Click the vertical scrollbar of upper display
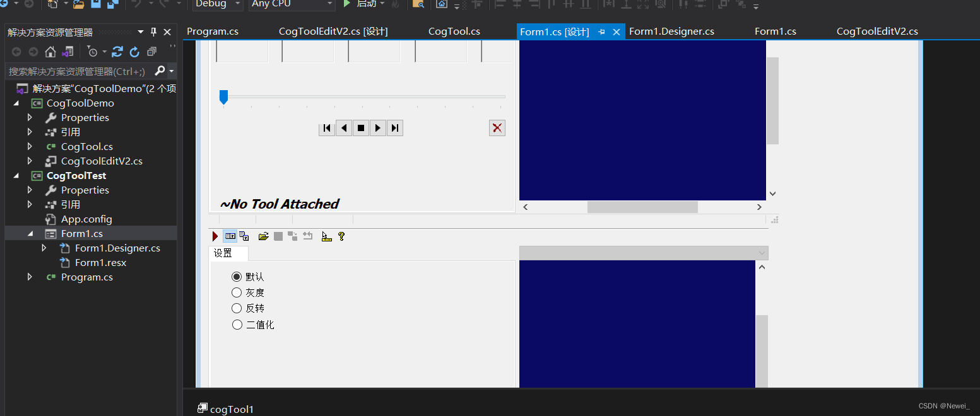Viewport: 980px width, 416px height. 772,120
